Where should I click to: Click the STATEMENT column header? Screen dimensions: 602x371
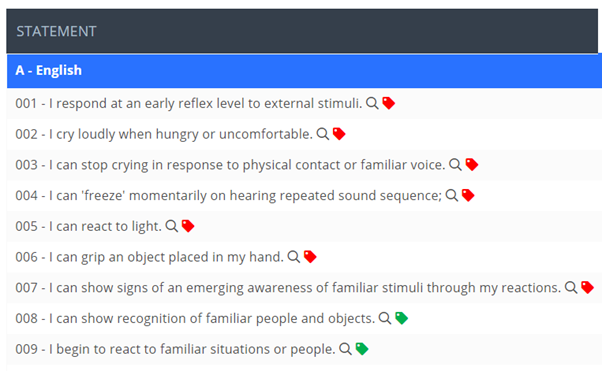pyautogui.click(x=56, y=31)
